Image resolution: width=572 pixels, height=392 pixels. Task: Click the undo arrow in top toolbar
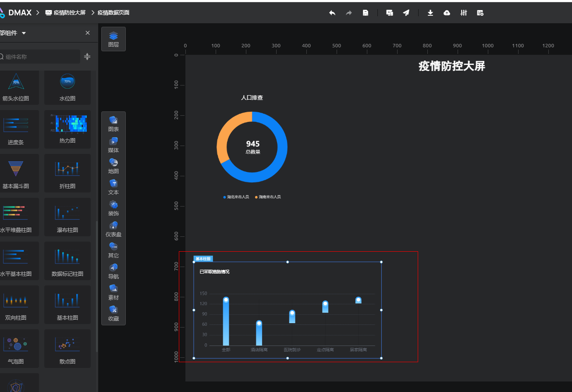[332, 13]
